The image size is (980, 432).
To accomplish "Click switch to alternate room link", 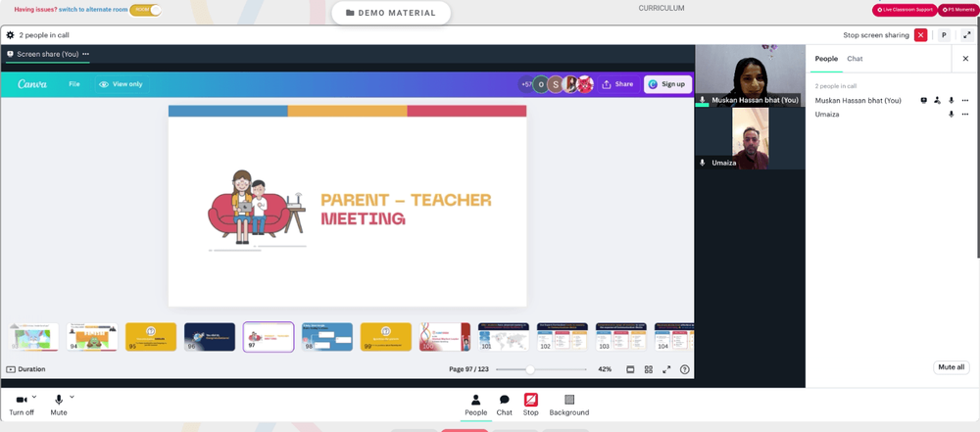I will 93,10.
